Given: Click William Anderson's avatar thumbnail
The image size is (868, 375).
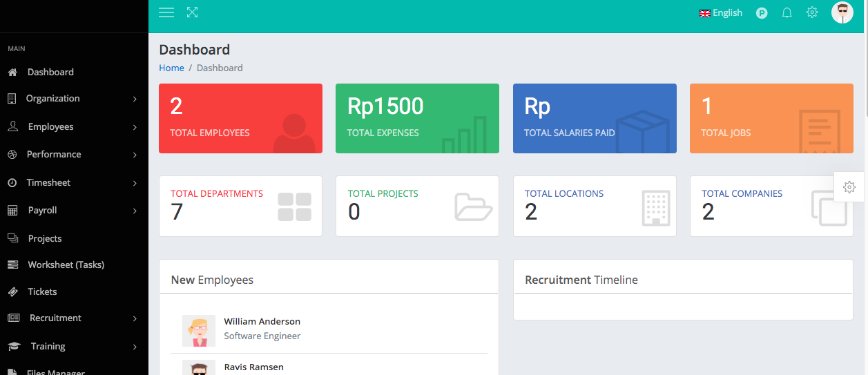Looking at the screenshot, I should click(199, 331).
